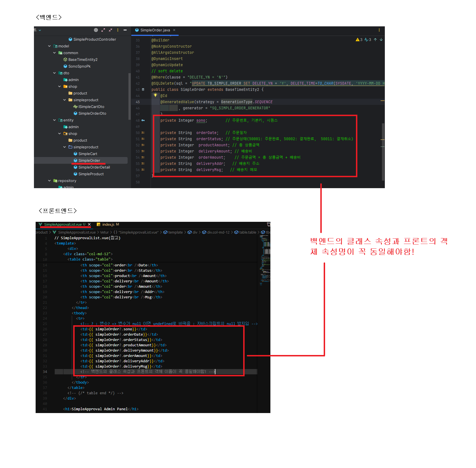Jump to next highlighted error arrow
Screen dimensions: 476x468
(381, 40)
